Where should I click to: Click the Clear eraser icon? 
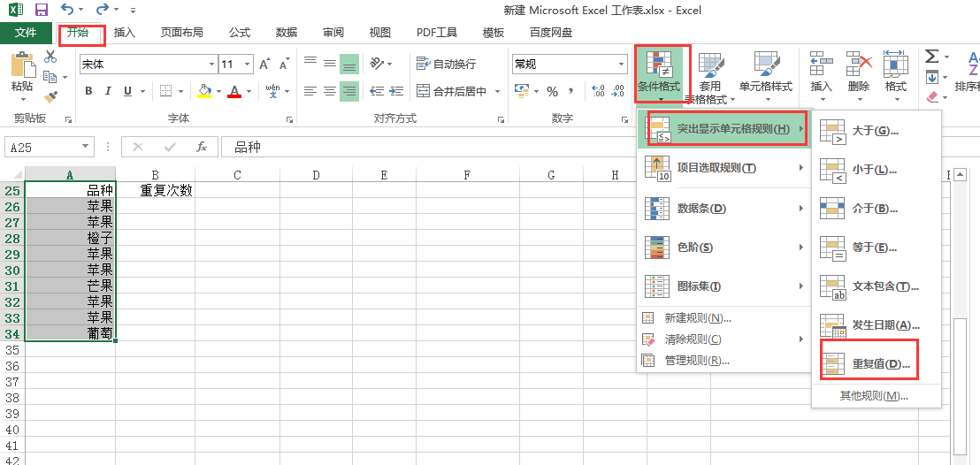[x=932, y=97]
